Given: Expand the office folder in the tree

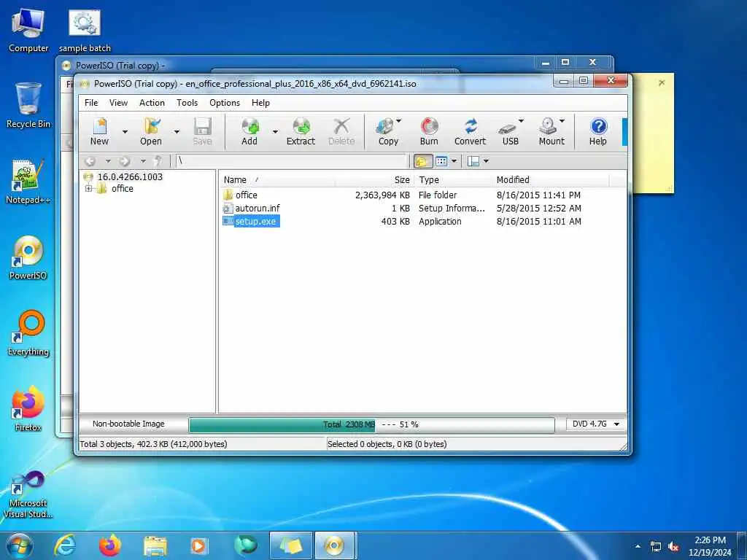Looking at the screenshot, I should click(88, 189).
